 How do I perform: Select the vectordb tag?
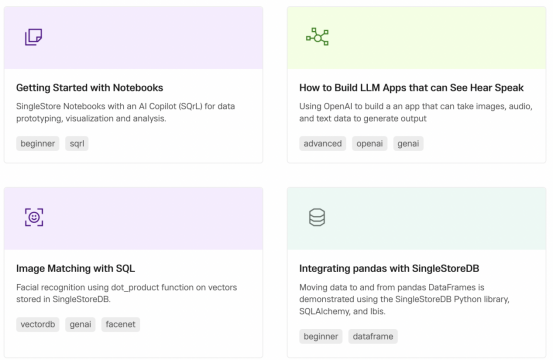tap(38, 324)
